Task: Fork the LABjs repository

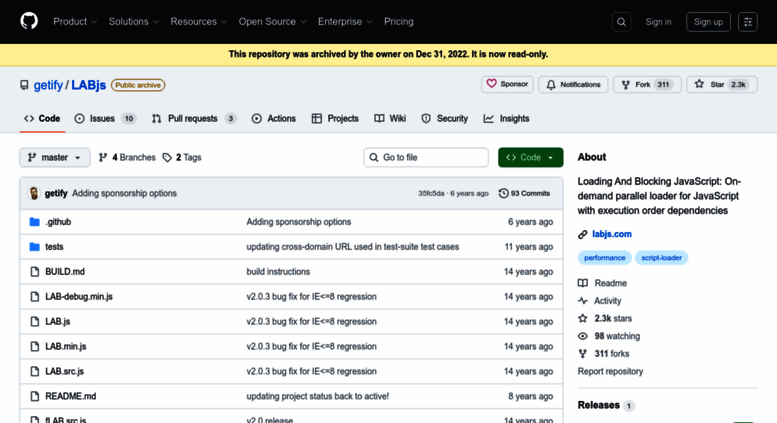Action: click(647, 84)
